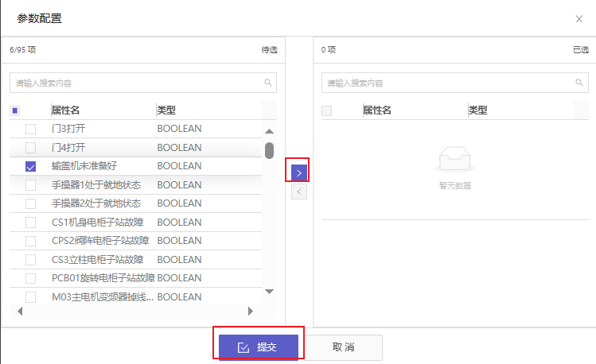The image size is (596, 364).
Task: Check the PCB01旋转电柜子站故障 checkbox
Action: pyautogui.click(x=30, y=278)
